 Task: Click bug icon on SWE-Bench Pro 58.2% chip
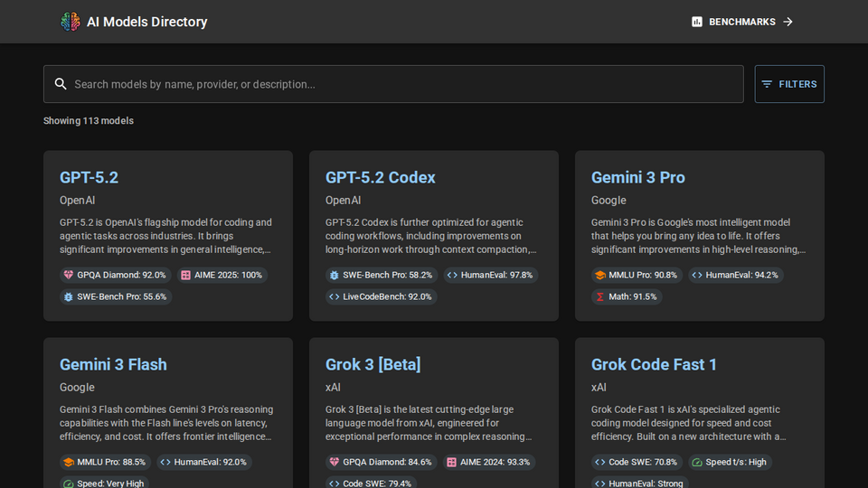[x=335, y=275]
